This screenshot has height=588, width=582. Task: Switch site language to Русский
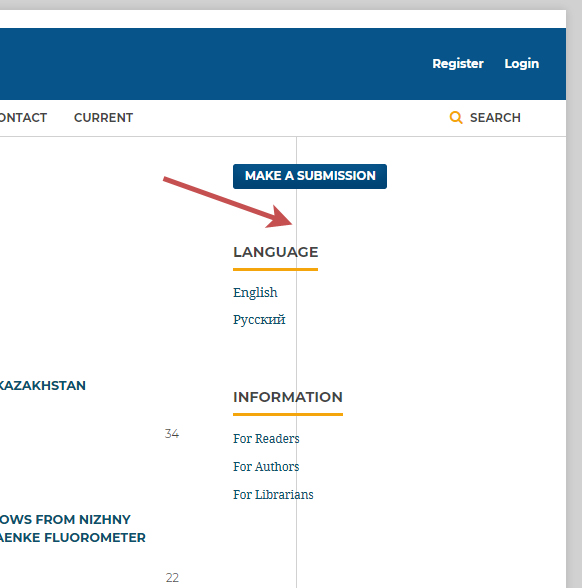pyautogui.click(x=259, y=320)
